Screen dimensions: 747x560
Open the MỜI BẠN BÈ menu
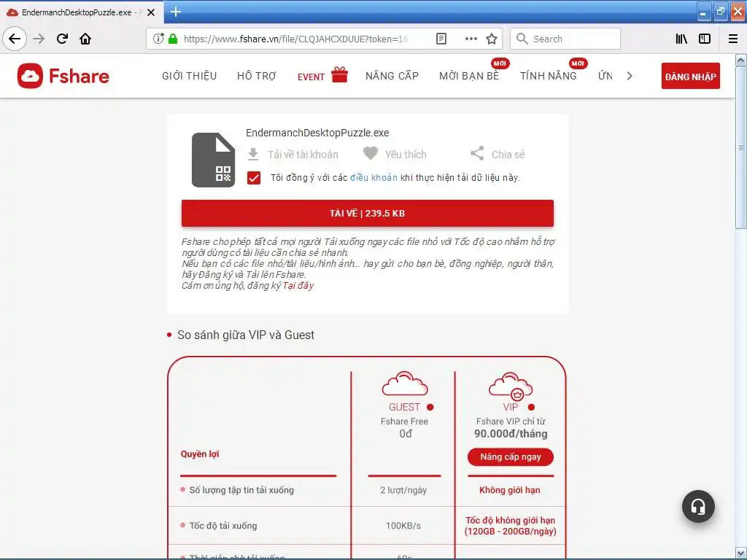[469, 76]
